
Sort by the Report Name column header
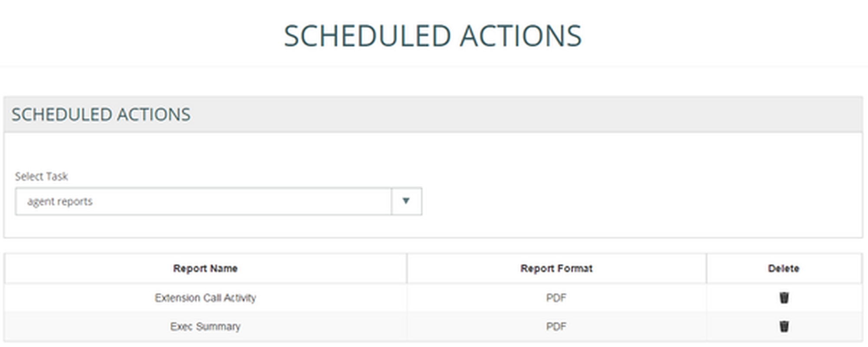(205, 268)
